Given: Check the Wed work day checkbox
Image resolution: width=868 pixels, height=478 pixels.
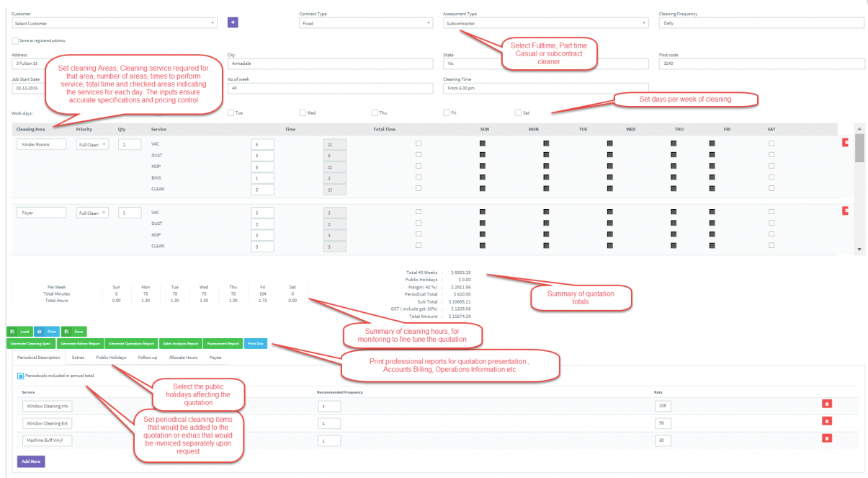Looking at the screenshot, I should tap(303, 112).
